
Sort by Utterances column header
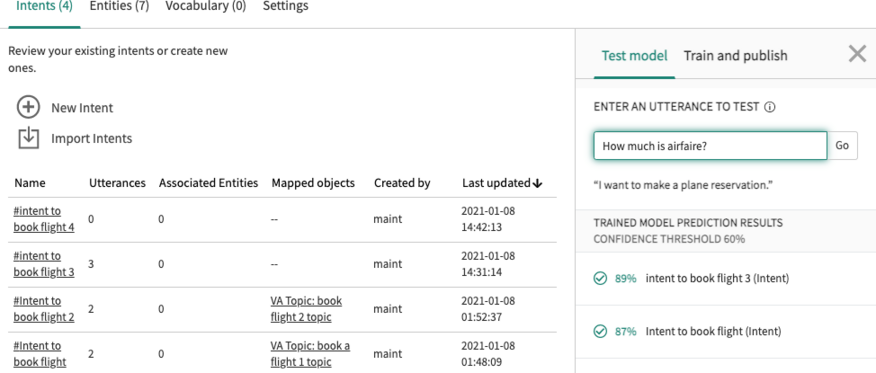coord(117,183)
